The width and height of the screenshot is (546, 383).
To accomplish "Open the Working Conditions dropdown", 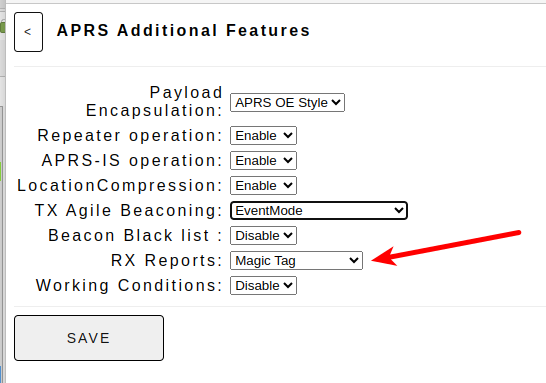I will coord(263,286).
